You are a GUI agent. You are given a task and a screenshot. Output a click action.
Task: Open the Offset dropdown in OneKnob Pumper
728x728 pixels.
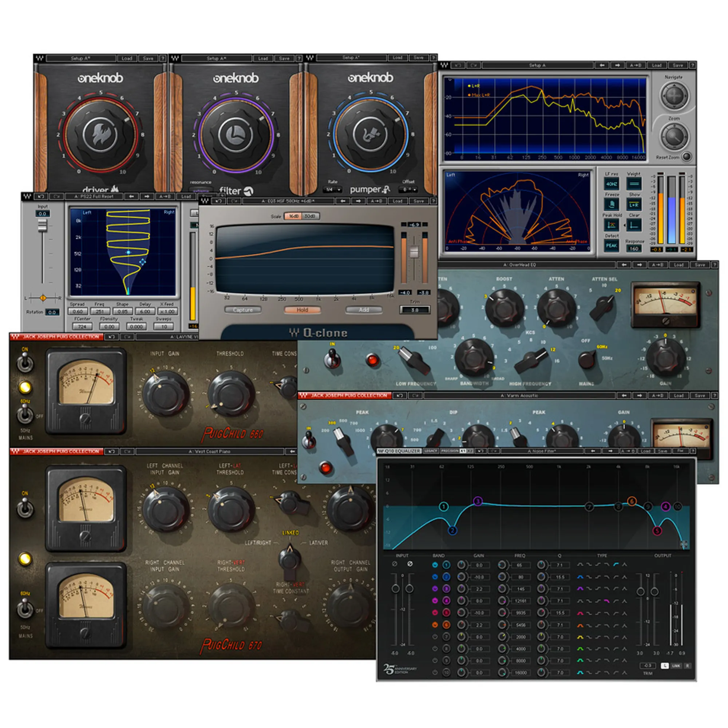click(409, 190)
